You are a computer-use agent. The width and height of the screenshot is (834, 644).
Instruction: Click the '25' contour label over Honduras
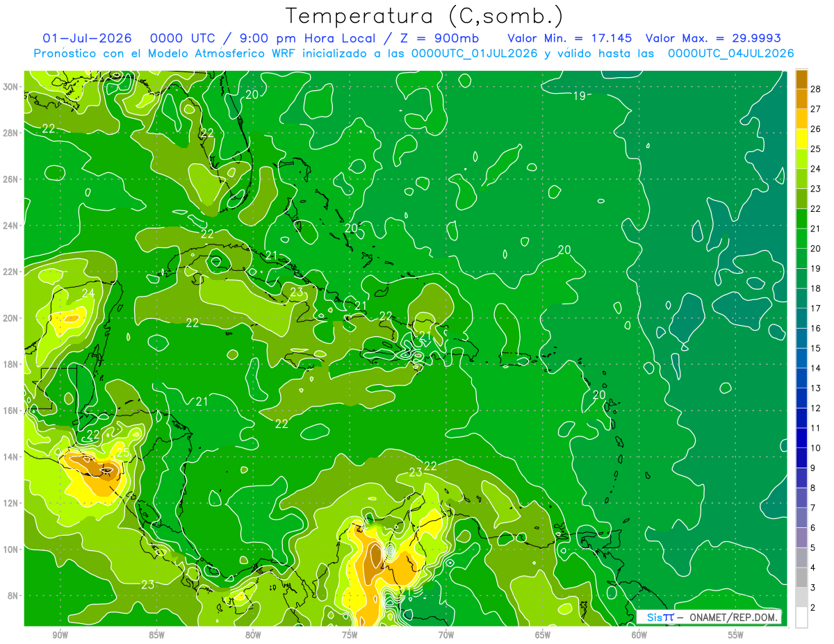point(122,454)
